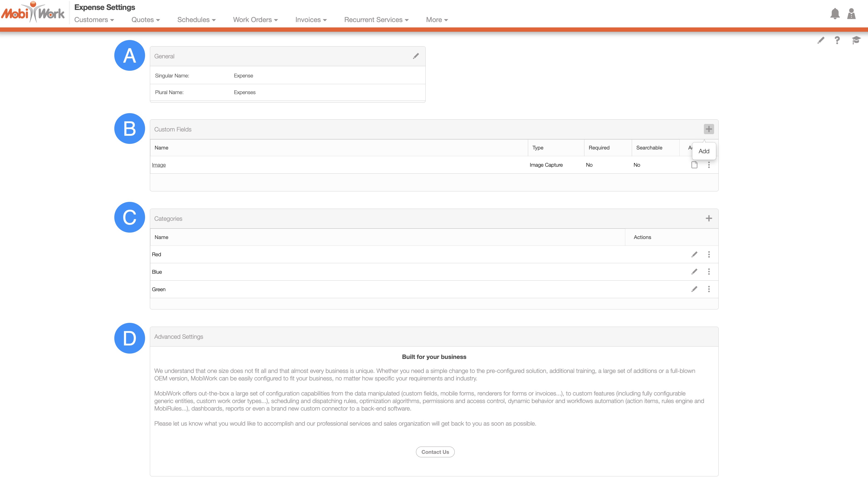Open the Invoices menu
This screenshot has height=492, width=868.
pos(311,20)
